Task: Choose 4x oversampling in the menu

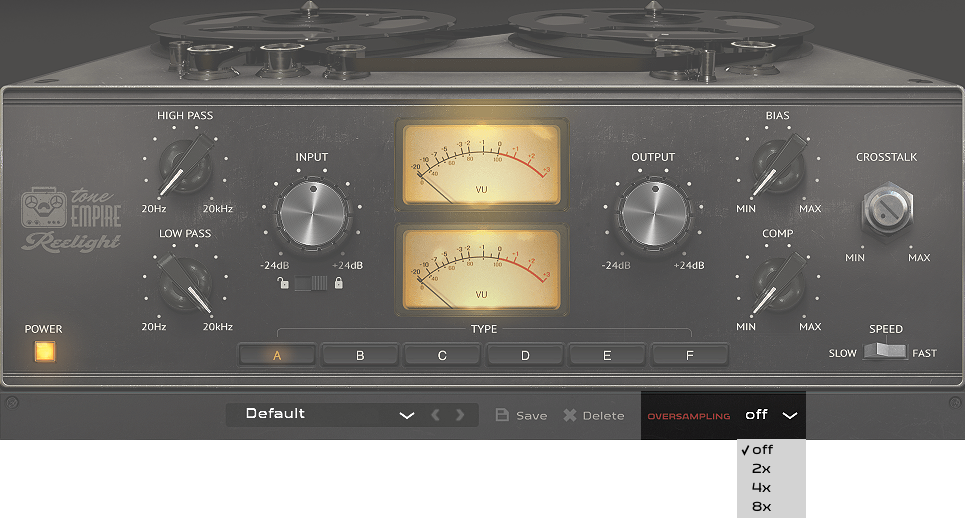Action: click(x=762, y=488)
